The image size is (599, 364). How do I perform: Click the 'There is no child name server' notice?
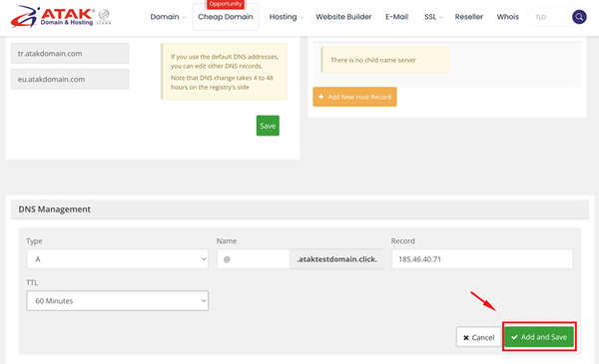click(385, 60)
